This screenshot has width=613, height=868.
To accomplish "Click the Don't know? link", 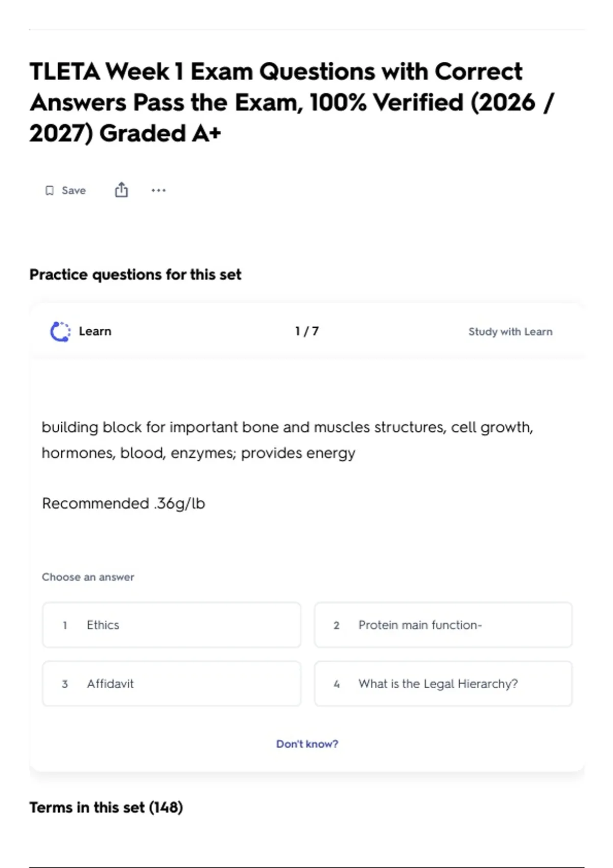I will [x=307, y=744].
